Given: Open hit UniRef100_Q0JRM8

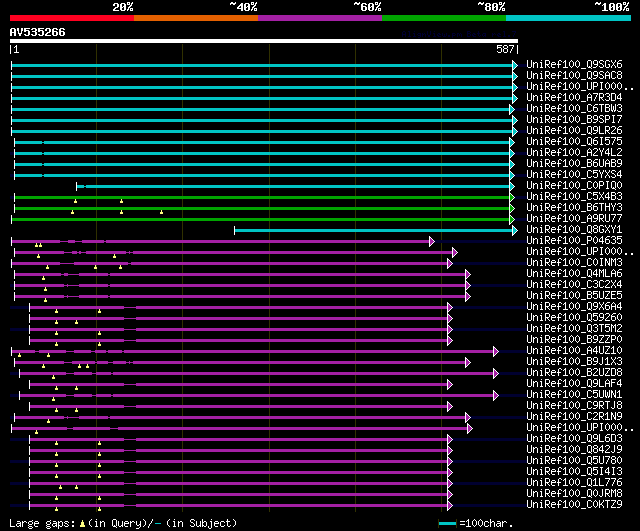Looking at the screenshot, I should (574, 494).
